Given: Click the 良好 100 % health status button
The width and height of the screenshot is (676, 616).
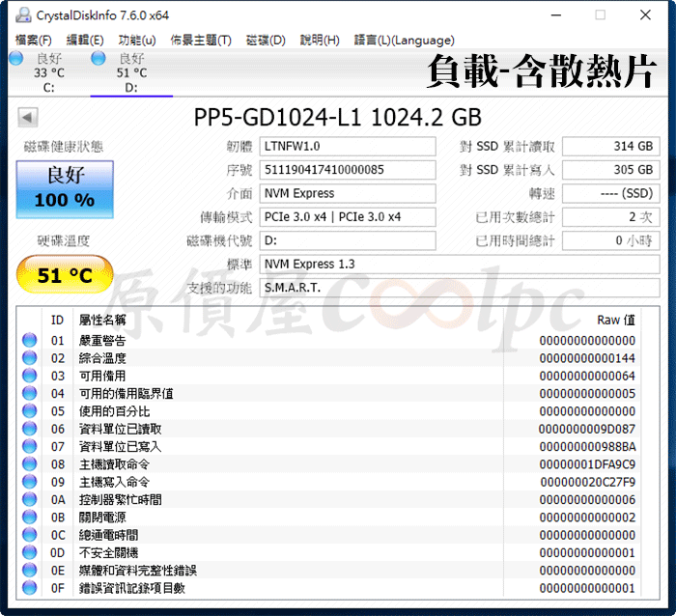Looking at the screenshot, I should point(65,189).
